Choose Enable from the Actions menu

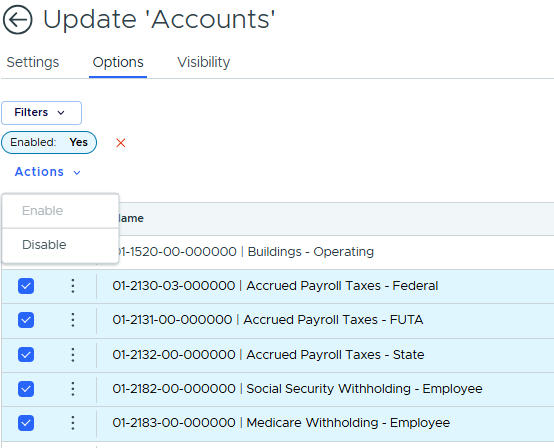(x=60, y=211)
